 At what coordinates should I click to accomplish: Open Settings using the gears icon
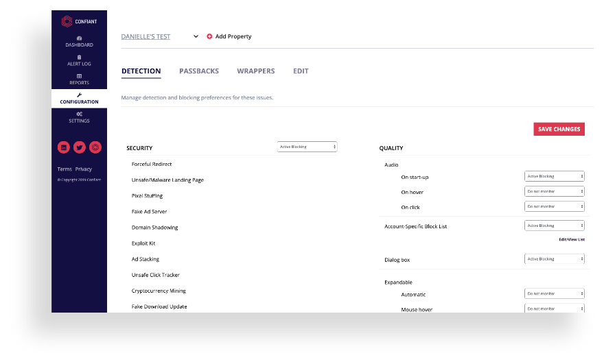(79, 114)
